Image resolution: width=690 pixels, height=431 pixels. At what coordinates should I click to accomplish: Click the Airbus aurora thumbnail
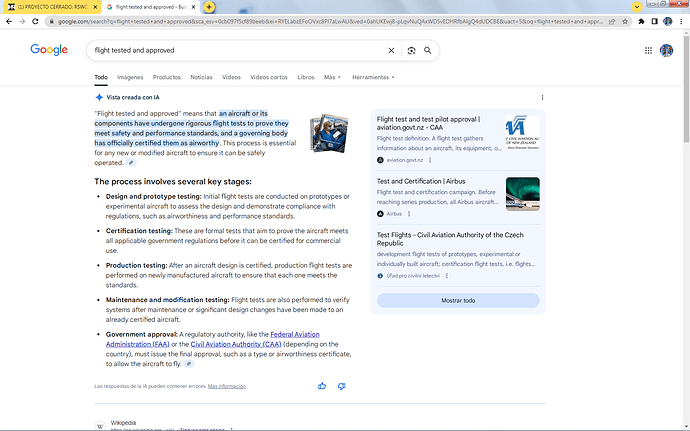[523, 194]
